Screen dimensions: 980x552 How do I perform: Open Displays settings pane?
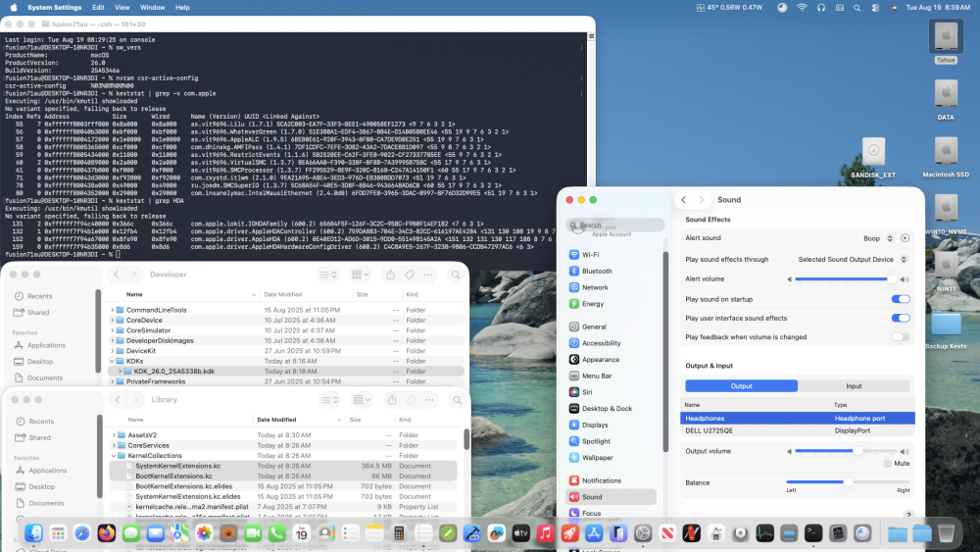(x=588, y=426)
